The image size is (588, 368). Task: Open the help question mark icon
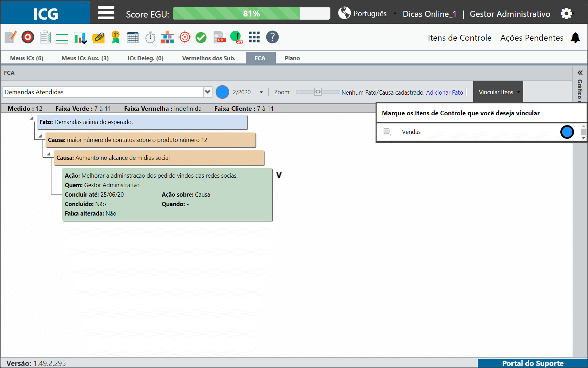[x=272, y=37]
